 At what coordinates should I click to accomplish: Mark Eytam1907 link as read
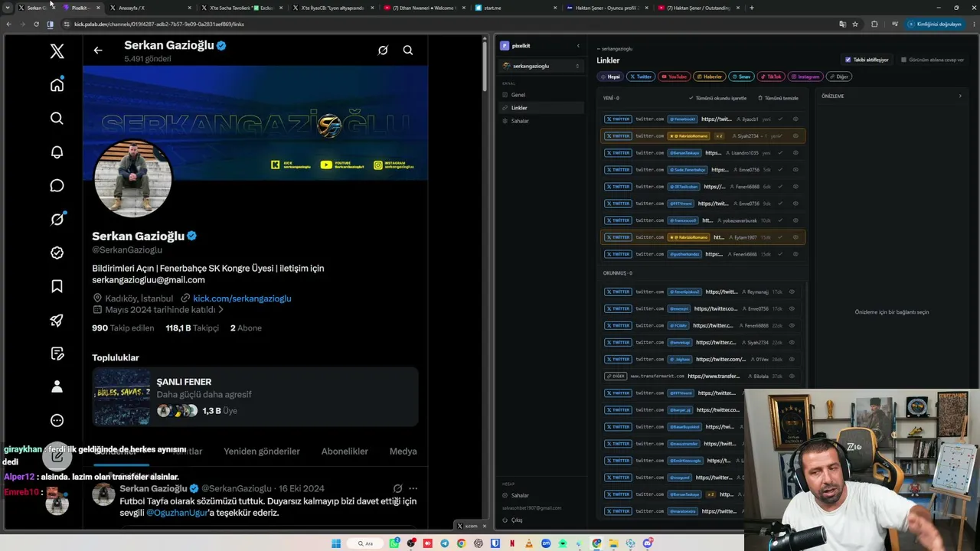[780, 237]
